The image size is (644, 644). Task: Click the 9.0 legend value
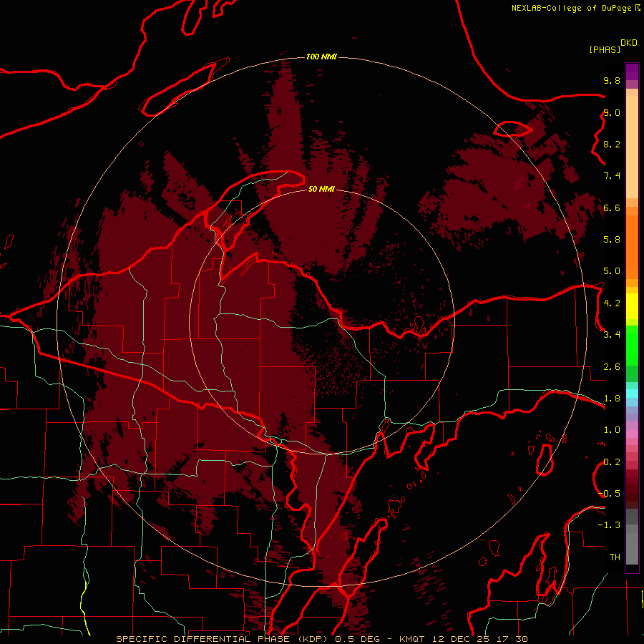(612, 112)
